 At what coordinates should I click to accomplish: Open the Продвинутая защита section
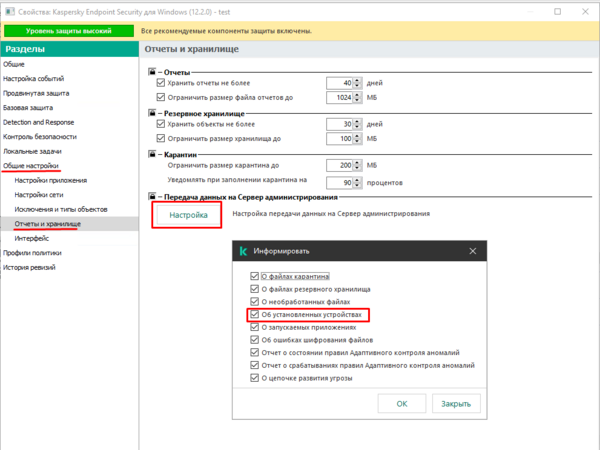pos(36,93)
